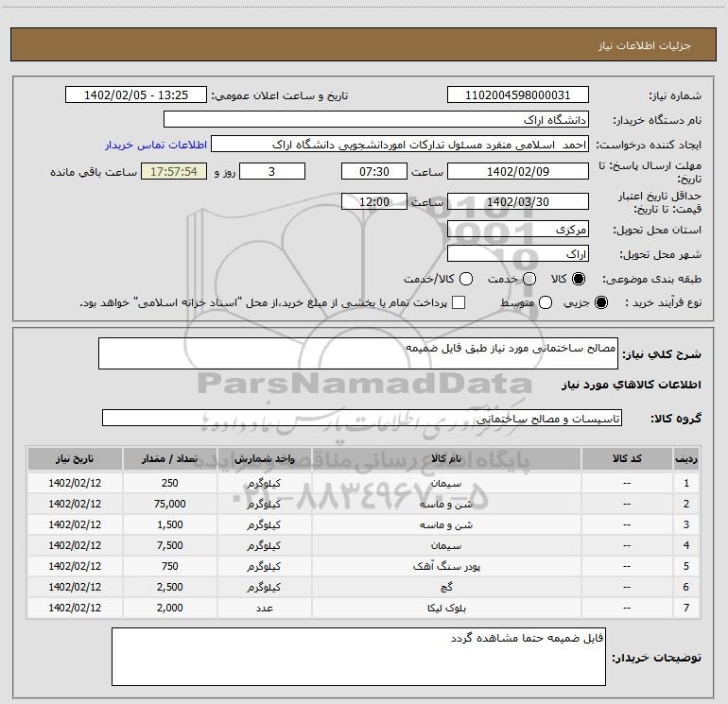Click the تاریخ نیاز column header
Image resolution: width=728 pixels, height=704 pixels.
[x=75, y=459]
